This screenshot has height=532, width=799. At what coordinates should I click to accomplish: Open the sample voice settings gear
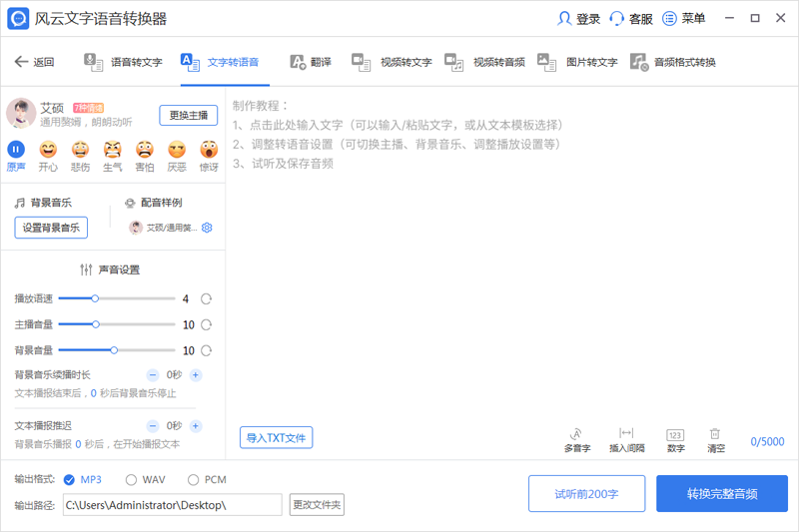(x=207, y=228)
